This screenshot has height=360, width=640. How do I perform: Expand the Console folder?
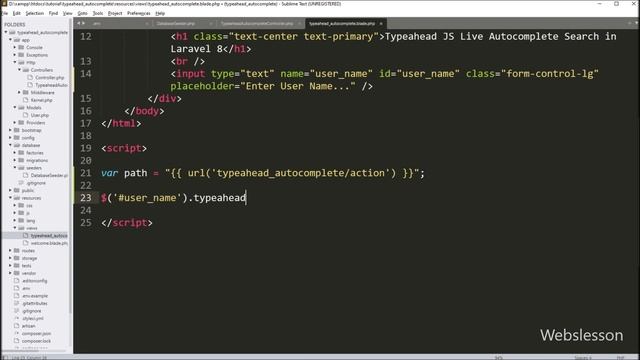tap(15, 47)
